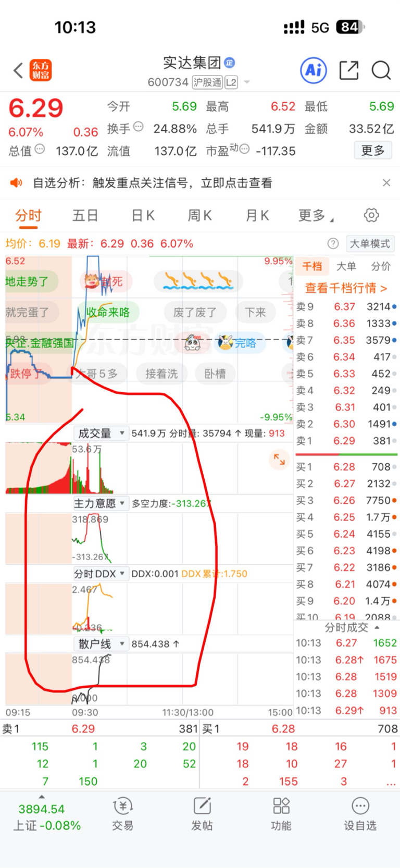The height and width of the screenshot is (868, 400).
Task: Open 功能 functions icon in bottom bar
Action: [x=281, y=814]
